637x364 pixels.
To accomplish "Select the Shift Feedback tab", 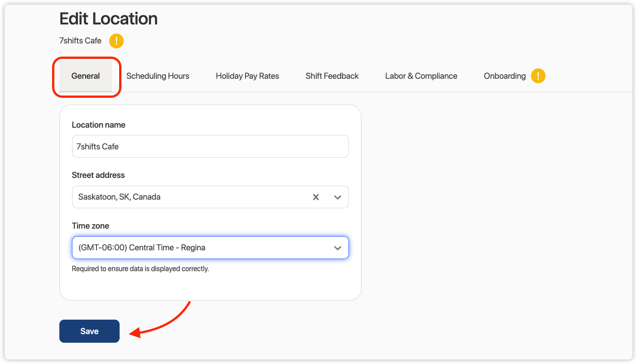I will [332, 76].
